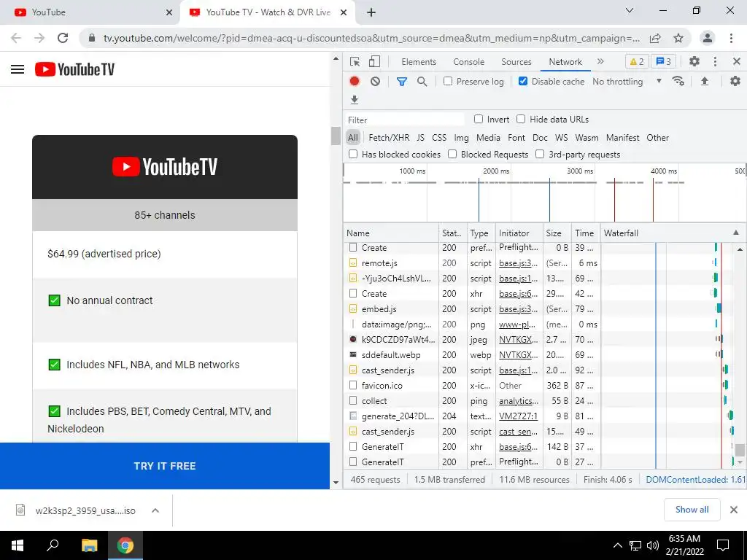The height and width of the screenshot is (560, 747).
Task: Filter requests by the All button
Action: [x=352, y=138]
